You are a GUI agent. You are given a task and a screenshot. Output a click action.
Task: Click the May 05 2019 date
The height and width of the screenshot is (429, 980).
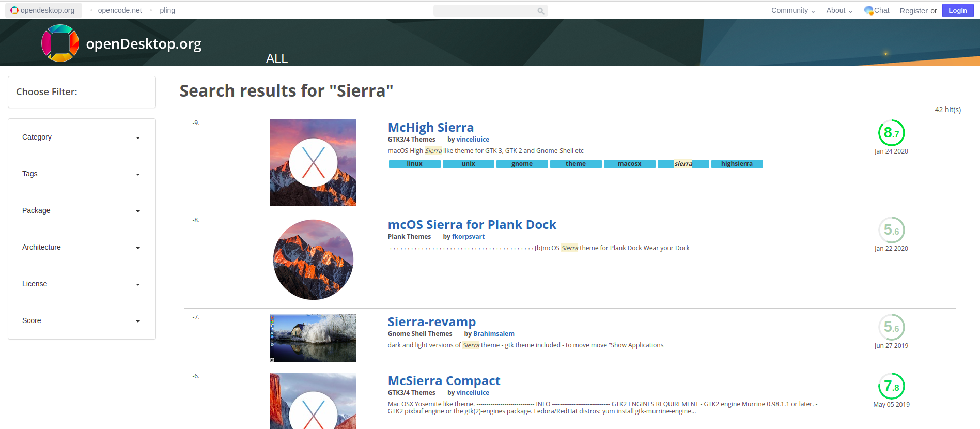pos(891,405)
